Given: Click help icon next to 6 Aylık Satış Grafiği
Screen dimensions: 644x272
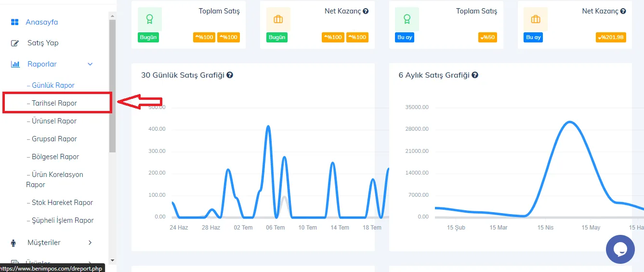Looking at the screenshot, I should pyautogui.click(x=475, y=75).
